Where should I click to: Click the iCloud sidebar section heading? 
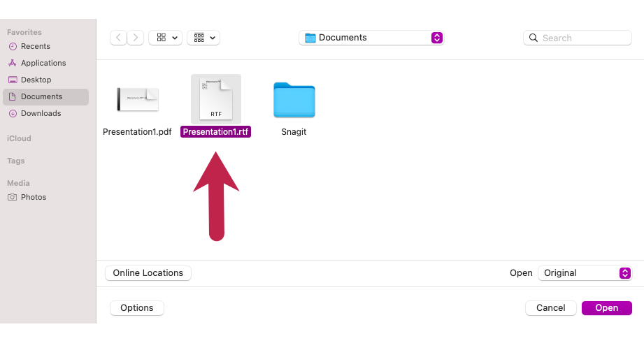point(19,139)
